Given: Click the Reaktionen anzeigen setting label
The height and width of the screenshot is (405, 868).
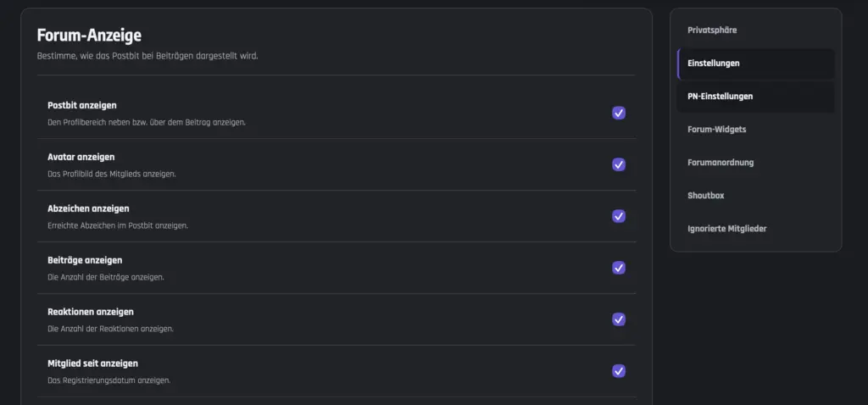Looking at the screenshot, I should click(x=90, y=312).
